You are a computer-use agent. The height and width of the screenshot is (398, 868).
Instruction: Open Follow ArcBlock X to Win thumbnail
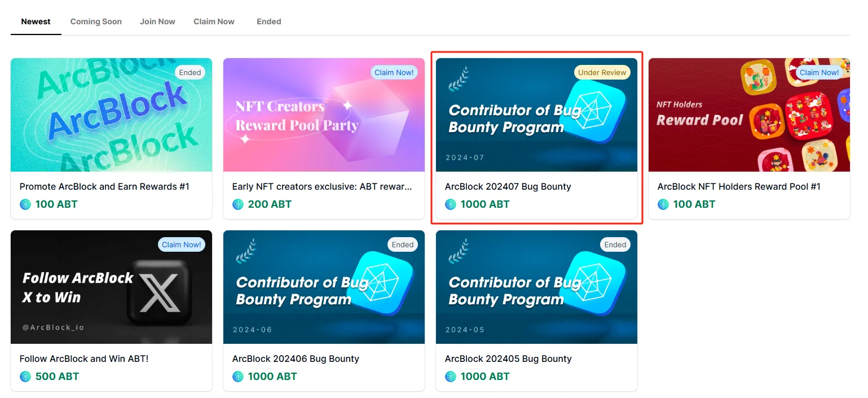pyautogui.click(x=111, y=287)
